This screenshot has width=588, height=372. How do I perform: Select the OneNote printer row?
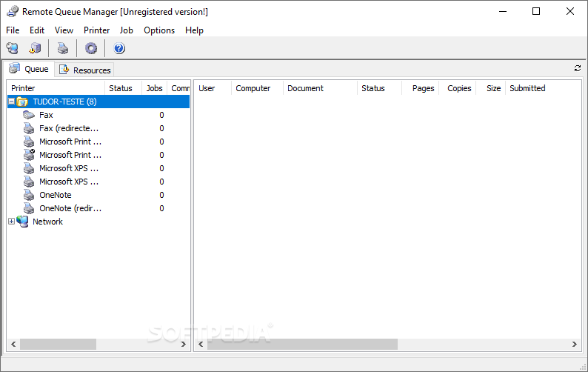coord(98,195)
